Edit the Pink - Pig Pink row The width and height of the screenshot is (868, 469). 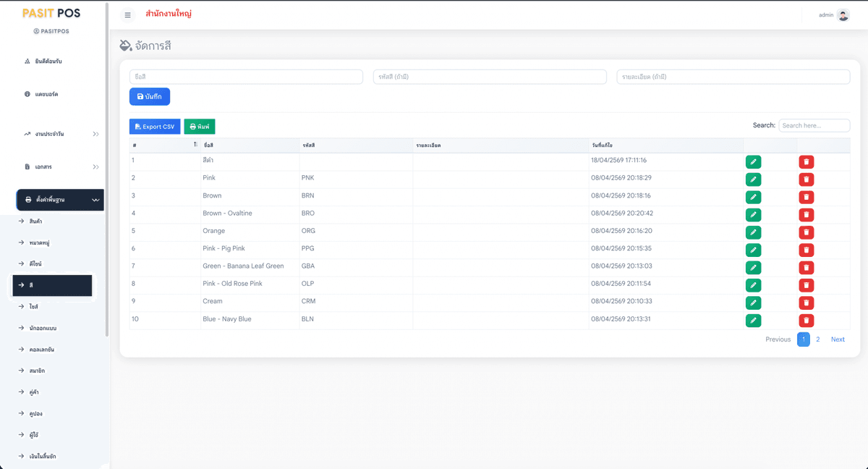pyautogui.click(x=753, y=250)
